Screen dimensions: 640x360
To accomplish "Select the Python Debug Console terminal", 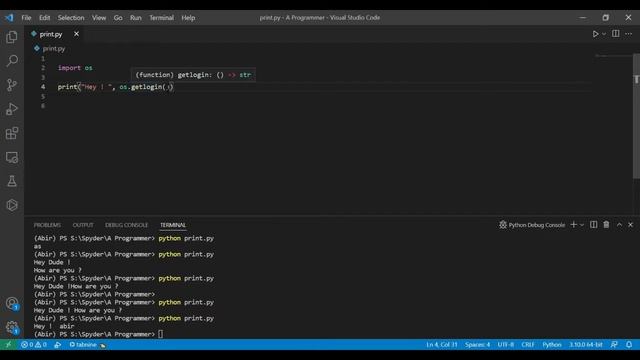I will [532, 225].
